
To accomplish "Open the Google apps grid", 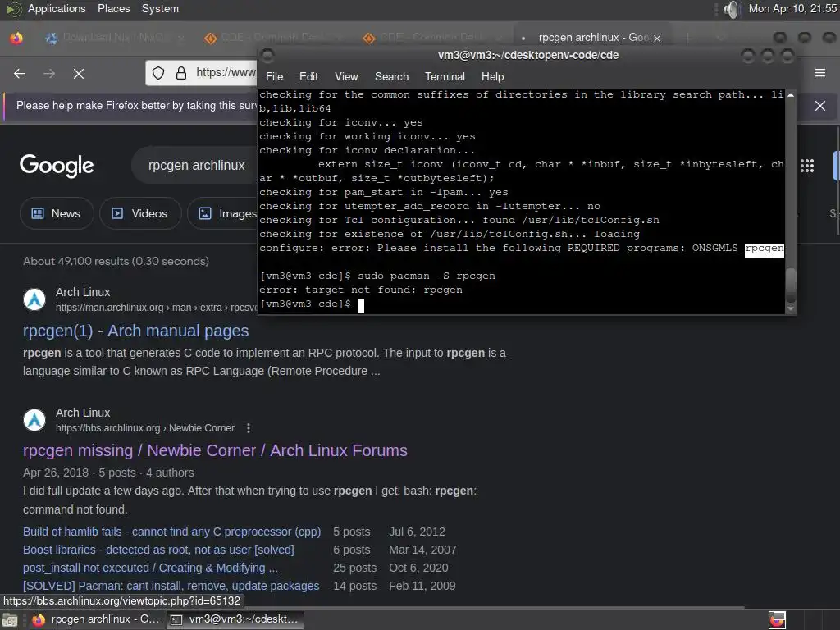I will point(807,165).
